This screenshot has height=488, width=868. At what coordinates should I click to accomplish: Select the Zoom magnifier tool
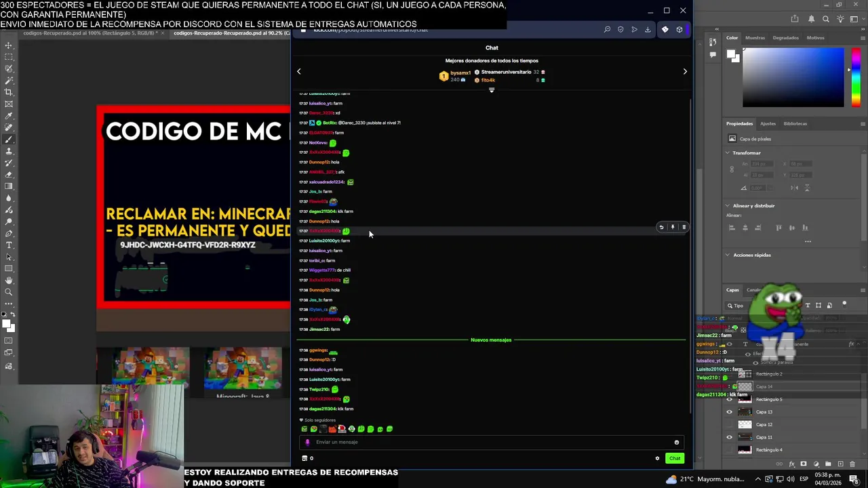(9, 292)
